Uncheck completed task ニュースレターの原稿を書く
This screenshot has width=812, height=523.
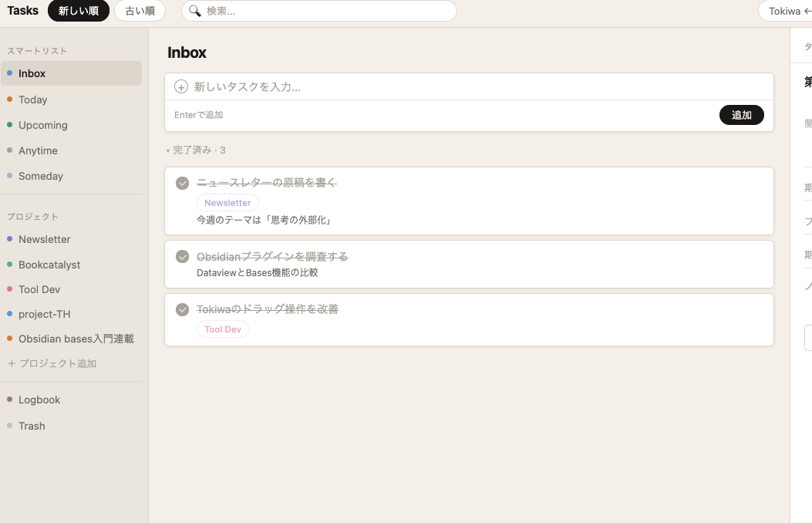pos(182,183)
